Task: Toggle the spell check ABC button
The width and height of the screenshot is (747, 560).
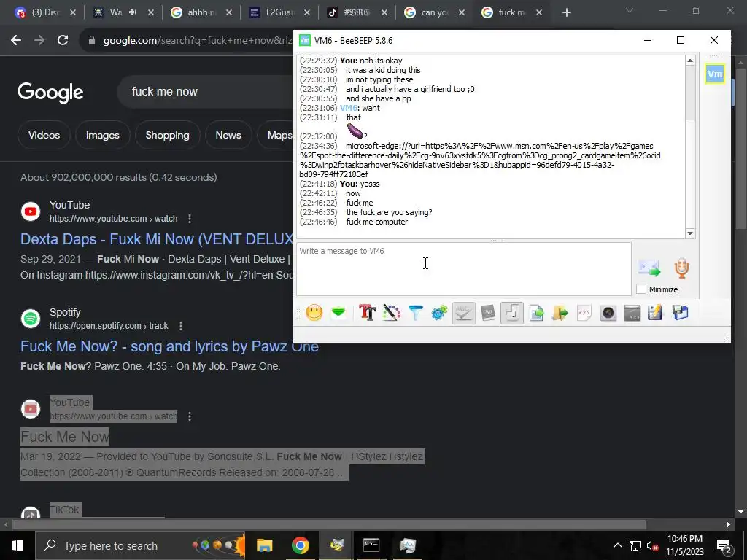Action: click(x=463, y=313)
